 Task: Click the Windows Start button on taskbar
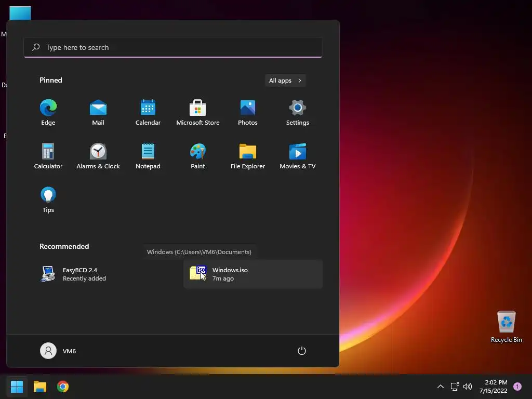point(17,387)
